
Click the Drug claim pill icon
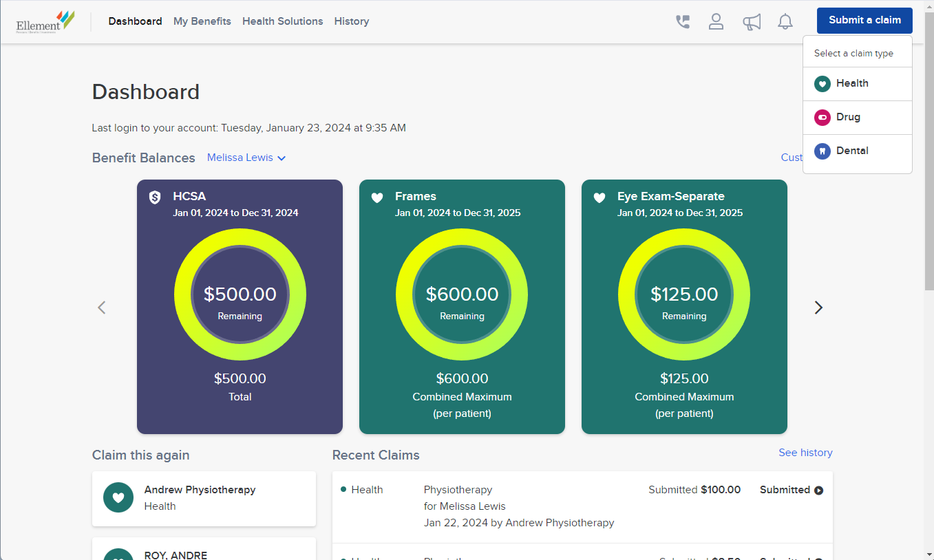[822, 118]
